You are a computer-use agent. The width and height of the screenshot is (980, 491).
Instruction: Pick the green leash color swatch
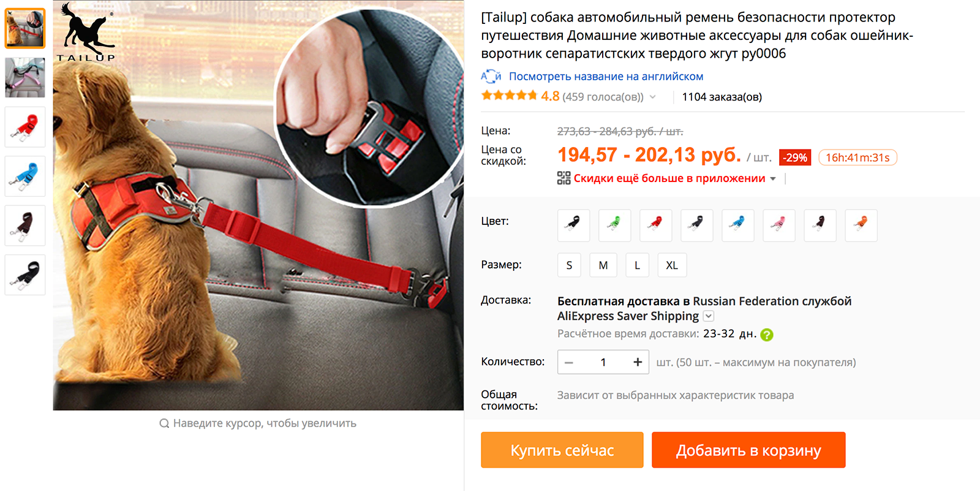(x=614, y=226)
